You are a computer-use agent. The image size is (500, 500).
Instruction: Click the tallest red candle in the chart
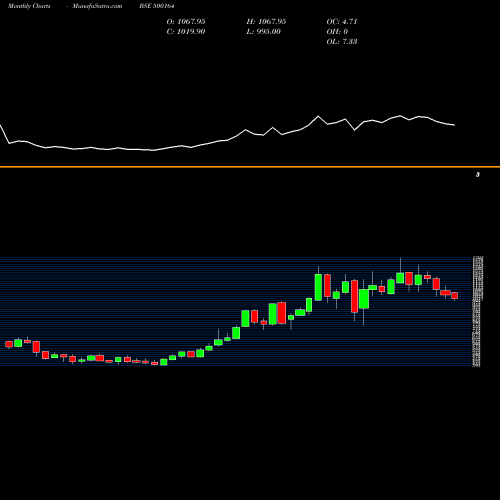[x=354, y=296]
